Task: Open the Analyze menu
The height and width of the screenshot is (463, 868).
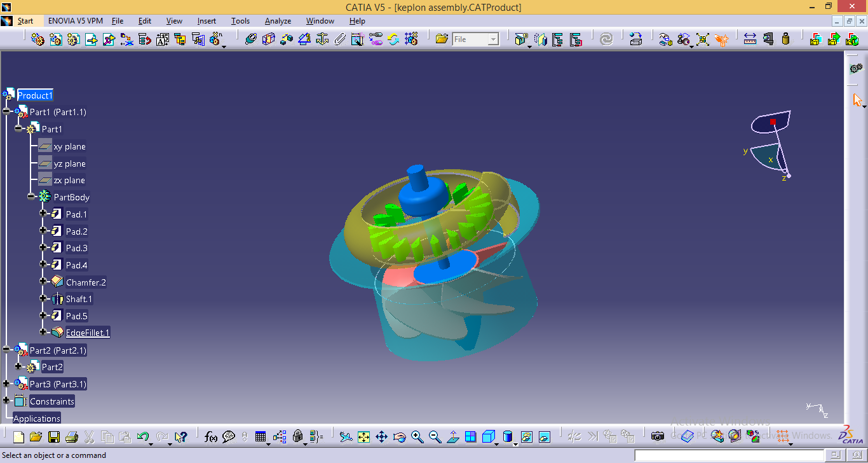Action: pyautogui.click(x=278, y=21)
